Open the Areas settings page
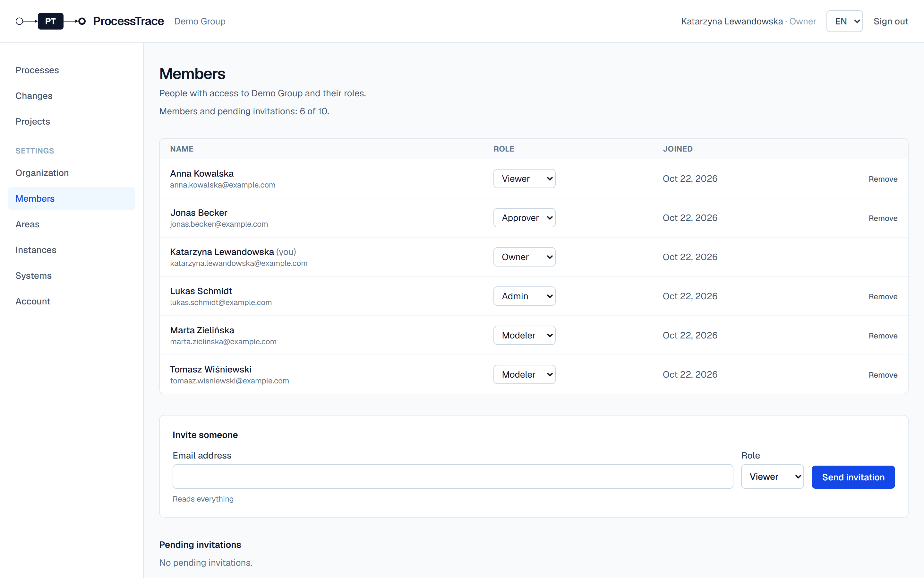This screenshot has height=578, width=924. (72, 224)
